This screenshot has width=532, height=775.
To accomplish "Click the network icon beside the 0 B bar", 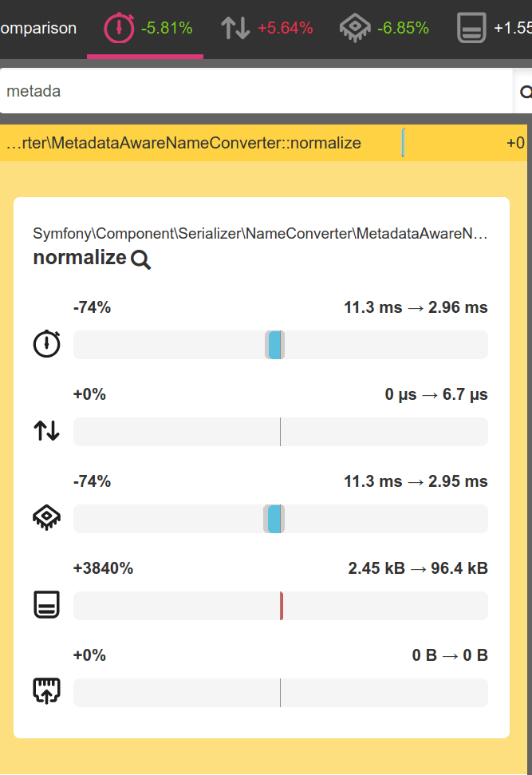I will [x=46, y=692].
